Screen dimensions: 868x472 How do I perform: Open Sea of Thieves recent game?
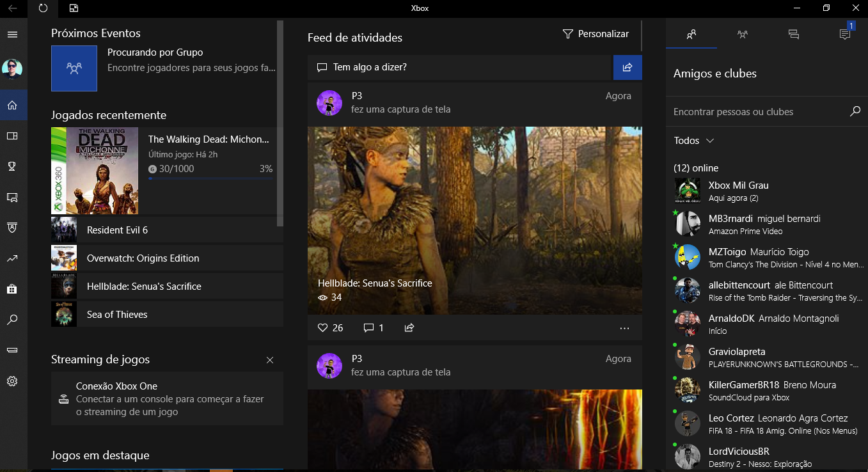coord(167,314)
